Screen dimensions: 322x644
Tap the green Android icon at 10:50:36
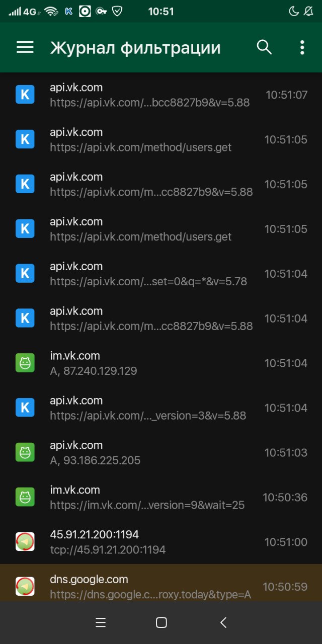coord(25,498)
